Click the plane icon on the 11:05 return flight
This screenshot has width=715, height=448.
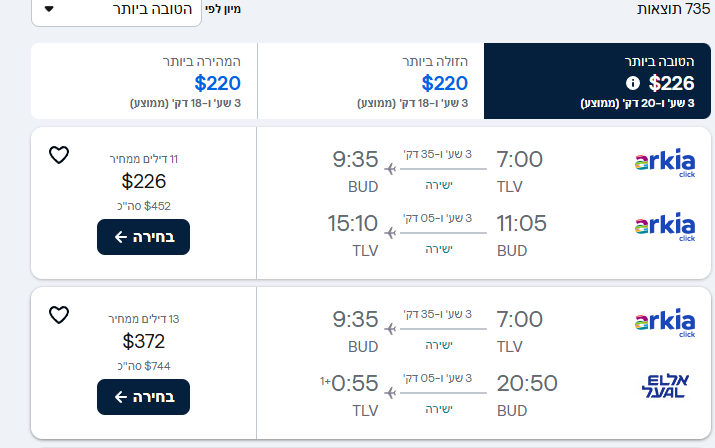pos(391,233)
